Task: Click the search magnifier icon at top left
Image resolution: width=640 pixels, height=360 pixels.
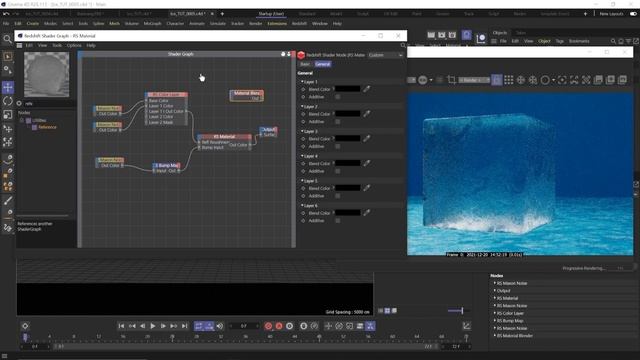Action: pos(7,39)
